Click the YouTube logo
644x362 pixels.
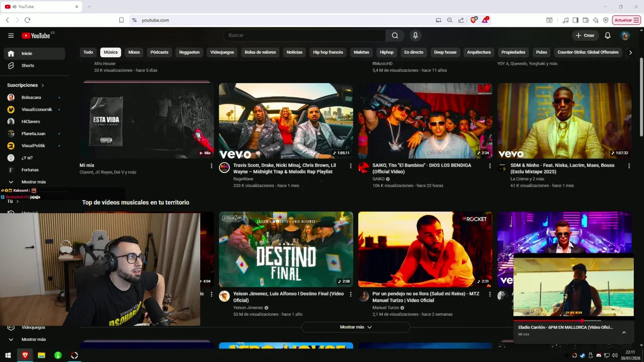pyautogui.click(x=36, y=35)
